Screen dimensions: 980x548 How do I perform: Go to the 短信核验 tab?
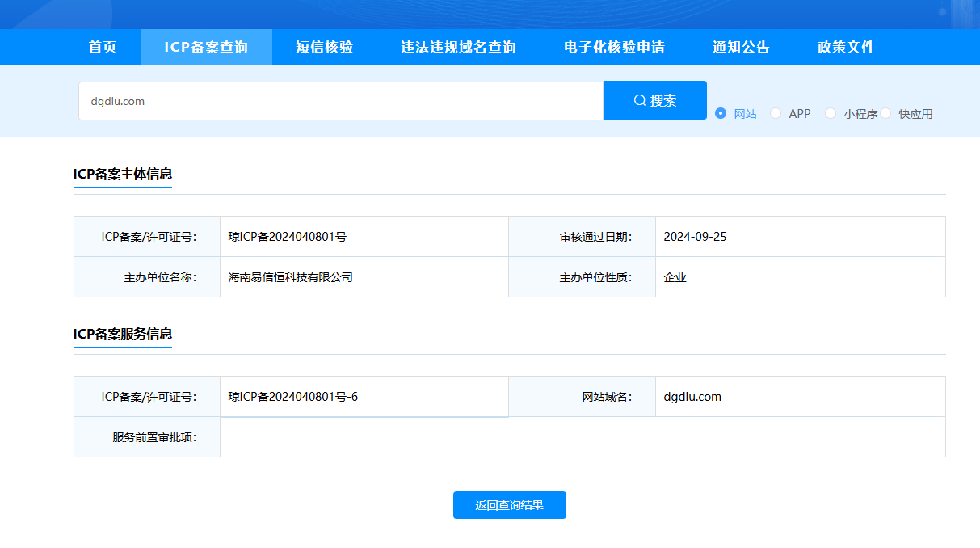325,47
